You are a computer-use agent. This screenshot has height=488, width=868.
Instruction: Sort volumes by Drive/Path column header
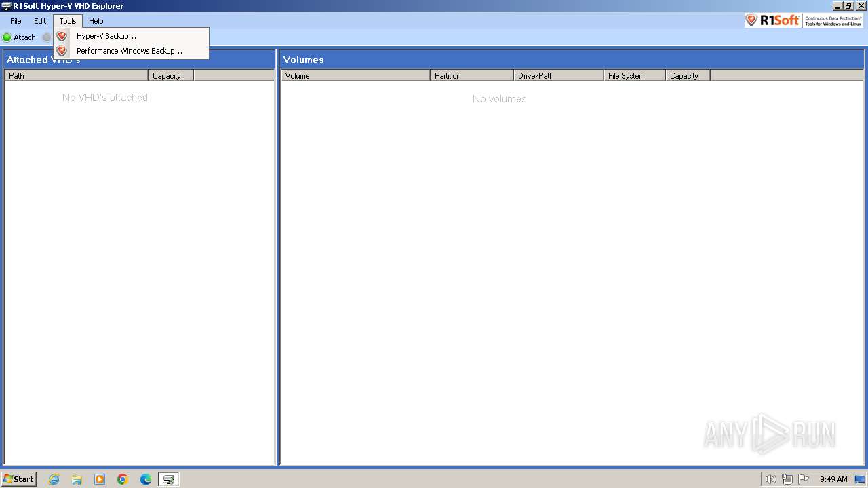pyautogui.click(x=559, y=75)
